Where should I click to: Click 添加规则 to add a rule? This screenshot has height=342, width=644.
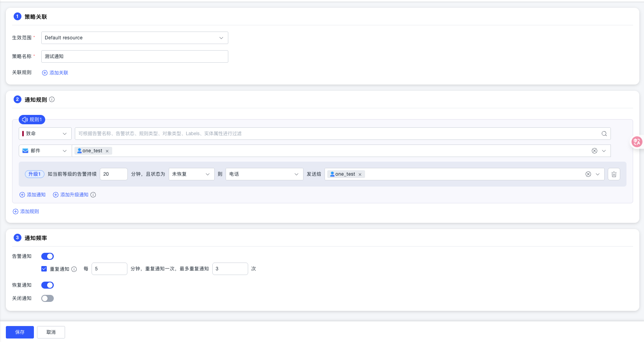coord(26,212)
